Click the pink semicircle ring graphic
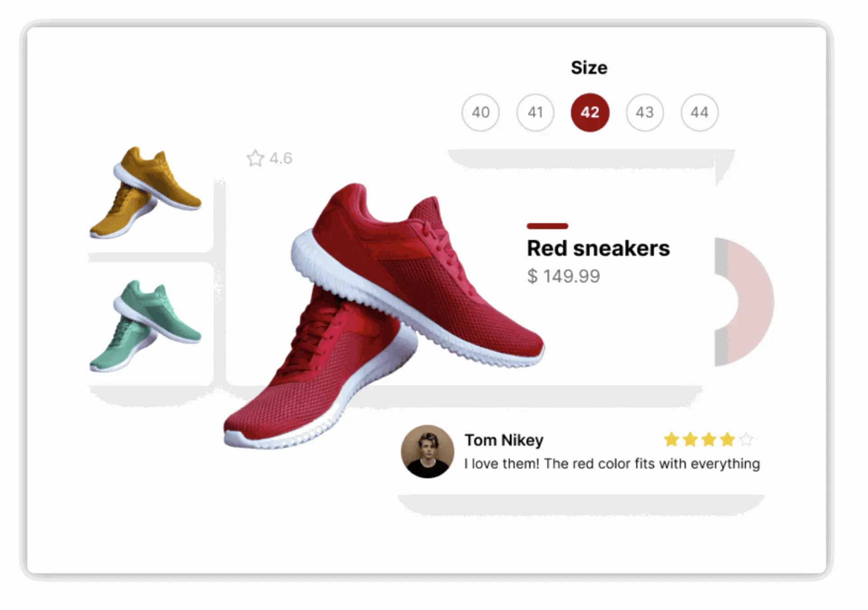 pos(744,302)
